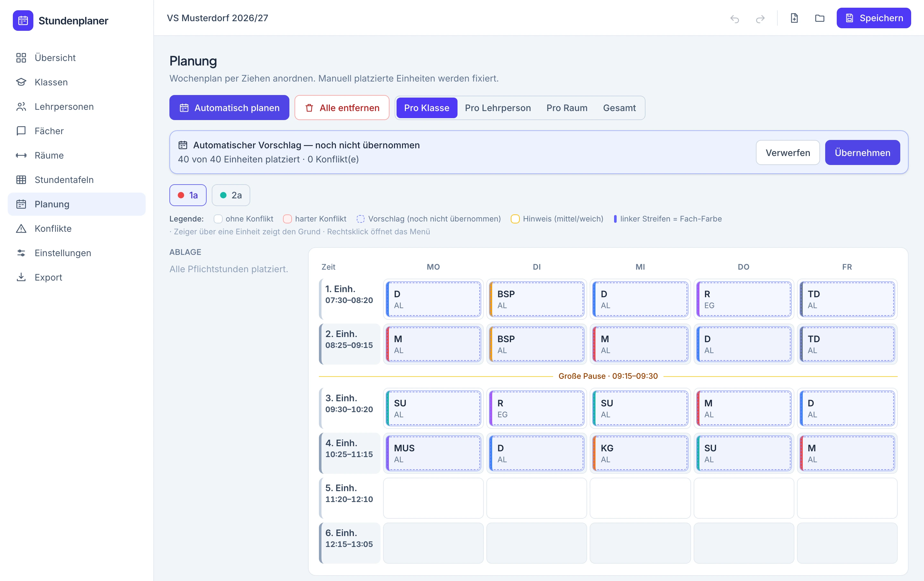
Task: Open Fächer page
Action: 76,131
